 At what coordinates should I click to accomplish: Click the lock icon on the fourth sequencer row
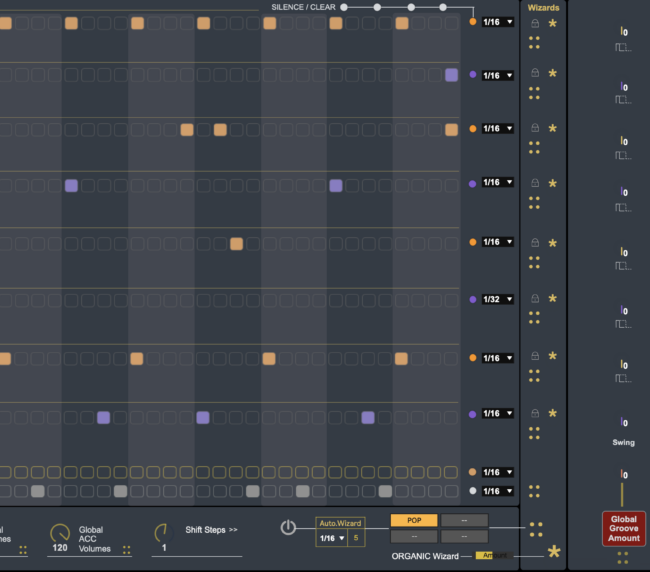(535, 183)
